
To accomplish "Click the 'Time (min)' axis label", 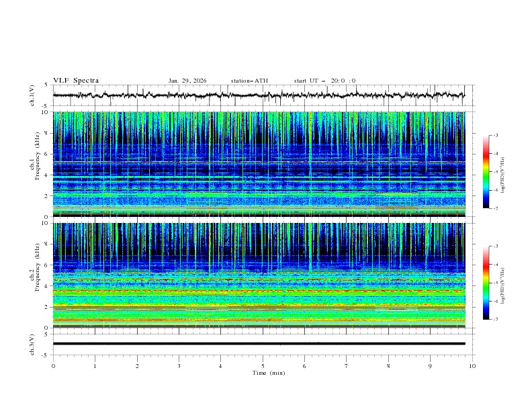I will 269,373.
